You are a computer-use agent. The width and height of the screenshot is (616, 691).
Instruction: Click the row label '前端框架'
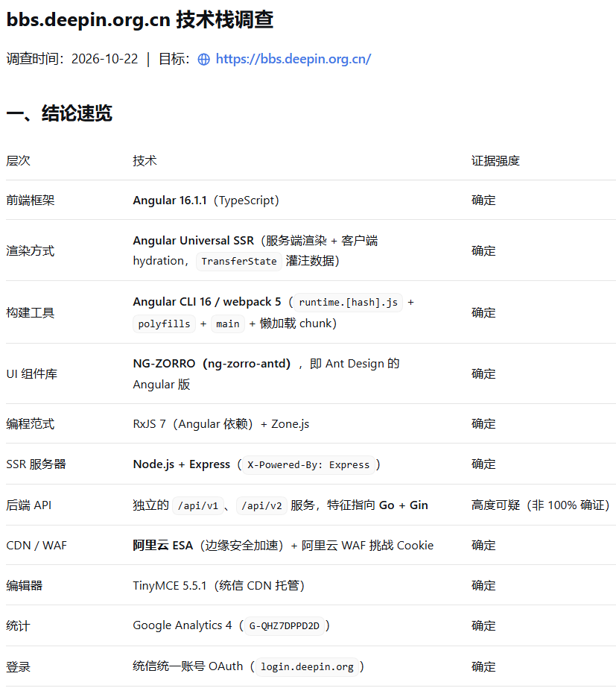tap(31, 201)
